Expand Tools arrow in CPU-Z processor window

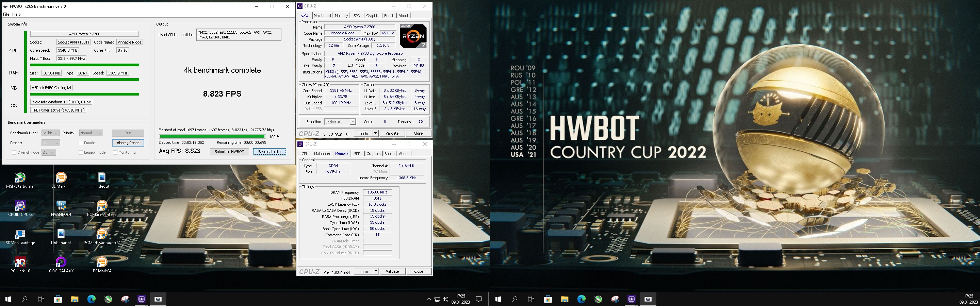pyautogui.click(x=375, y=133)
